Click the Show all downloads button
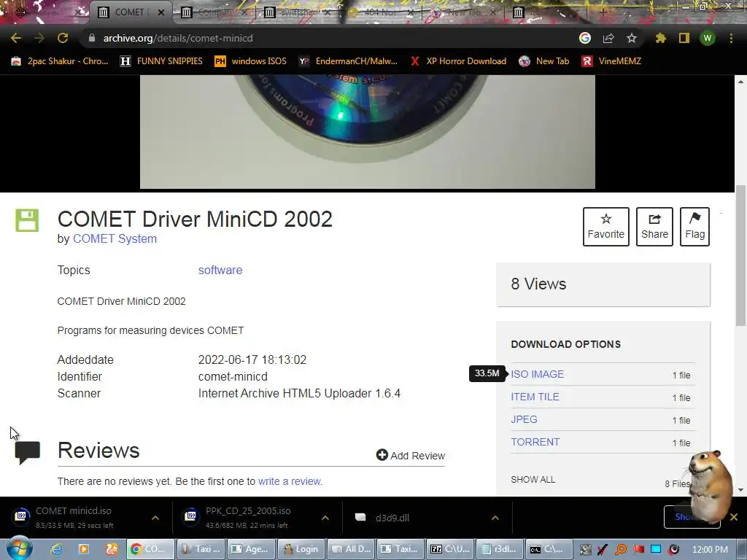Image resolution: width=747 pixels, height=560 pixels. click(x=692, y=517)
